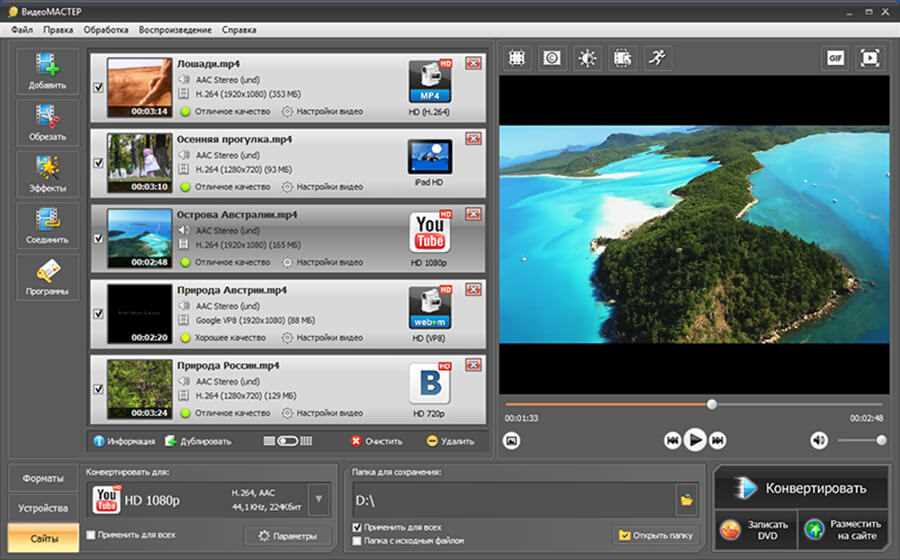Adjust the volume slider
900x560 pixels.
(862, 441)
